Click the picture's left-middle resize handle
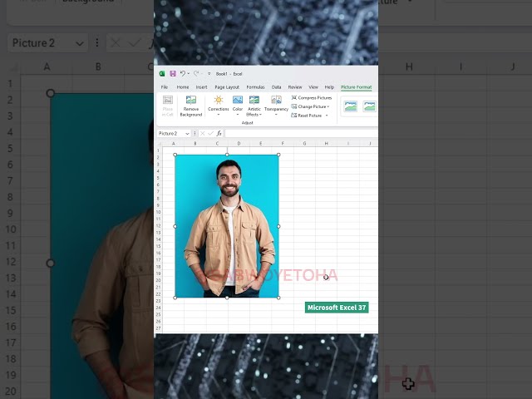532x399 pixels. 175,226
